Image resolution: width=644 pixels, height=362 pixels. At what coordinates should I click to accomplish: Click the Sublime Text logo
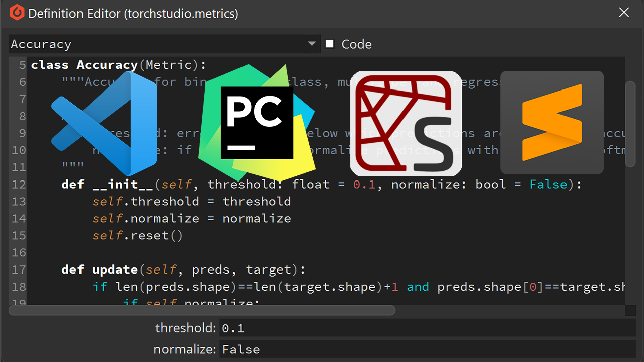[x=552, y=123]
